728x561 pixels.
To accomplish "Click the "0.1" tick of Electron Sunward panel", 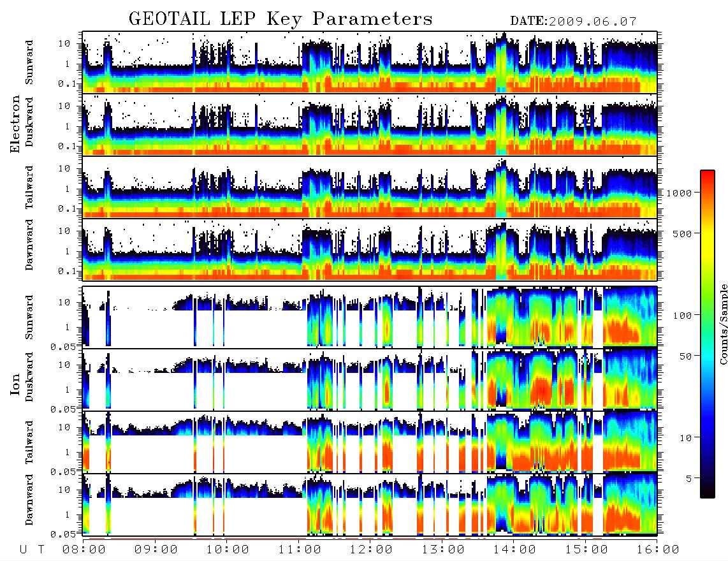I will [69, 84].
